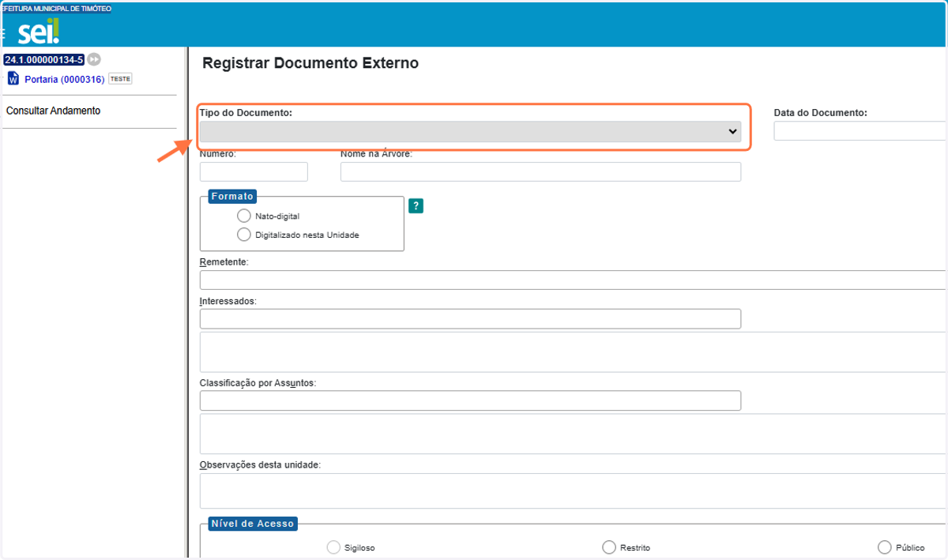Expand the Tipo do Documento dropdown

(470, 132)
